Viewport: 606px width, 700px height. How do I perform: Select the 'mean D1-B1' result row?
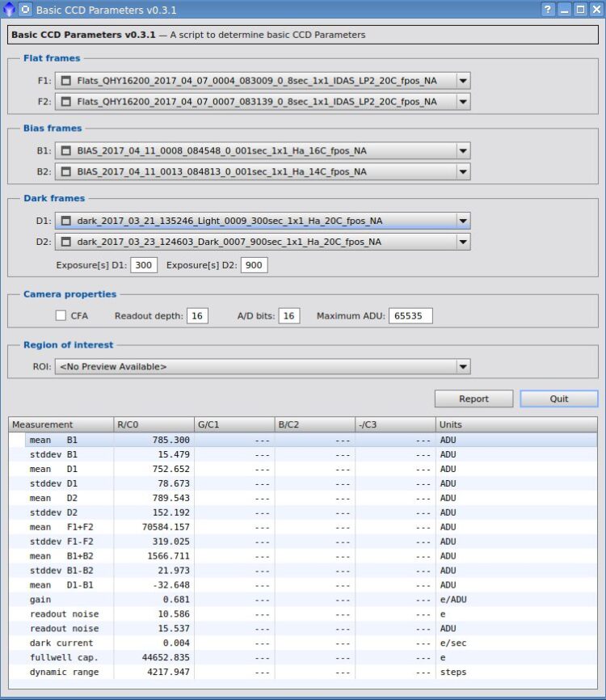click(x=303, y=585)
